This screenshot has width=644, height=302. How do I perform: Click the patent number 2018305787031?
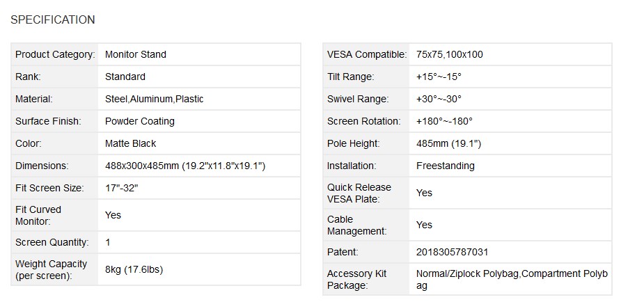click(x=453, y=252)
